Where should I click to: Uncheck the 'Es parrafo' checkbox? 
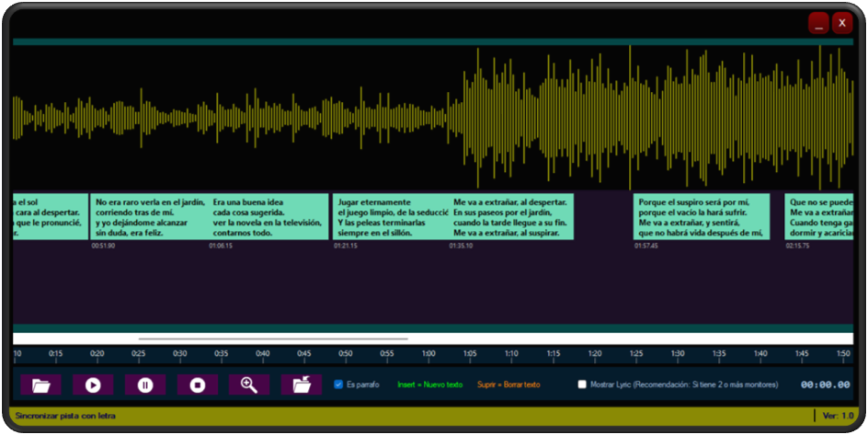[338, 384]
